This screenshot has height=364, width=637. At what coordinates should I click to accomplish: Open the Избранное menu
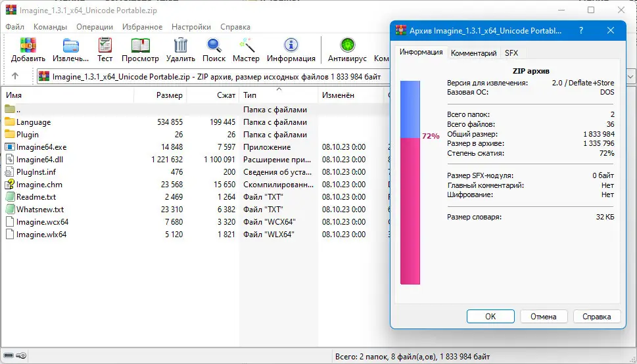click(x=143, y=27)
